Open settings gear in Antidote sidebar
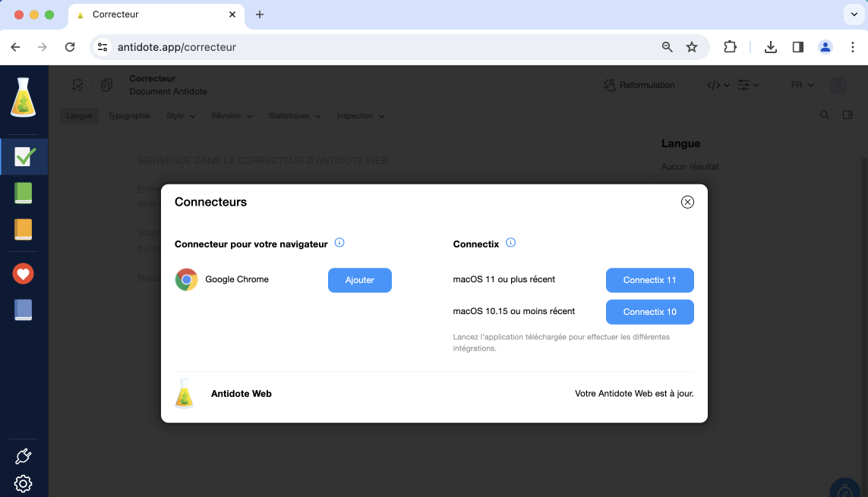 coord(23,483)
